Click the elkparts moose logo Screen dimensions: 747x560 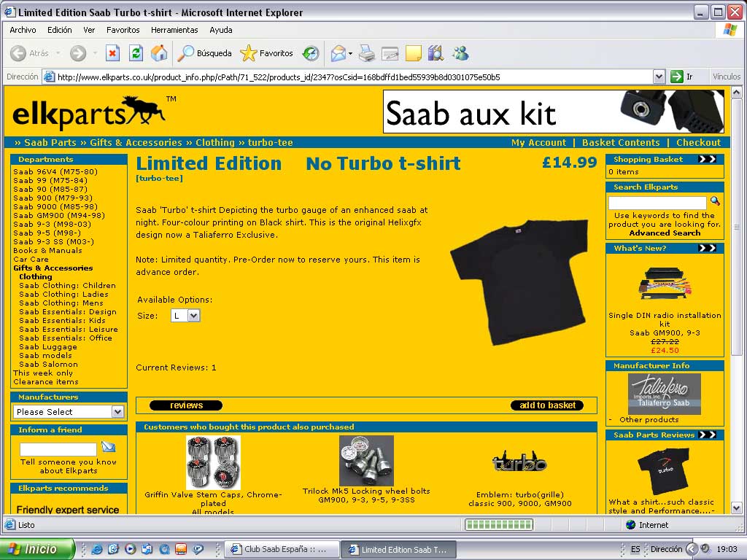pos(90,113)
